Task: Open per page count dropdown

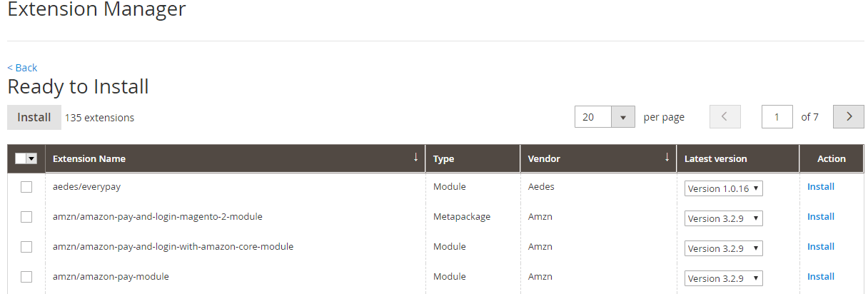Action: pos(623,117)
